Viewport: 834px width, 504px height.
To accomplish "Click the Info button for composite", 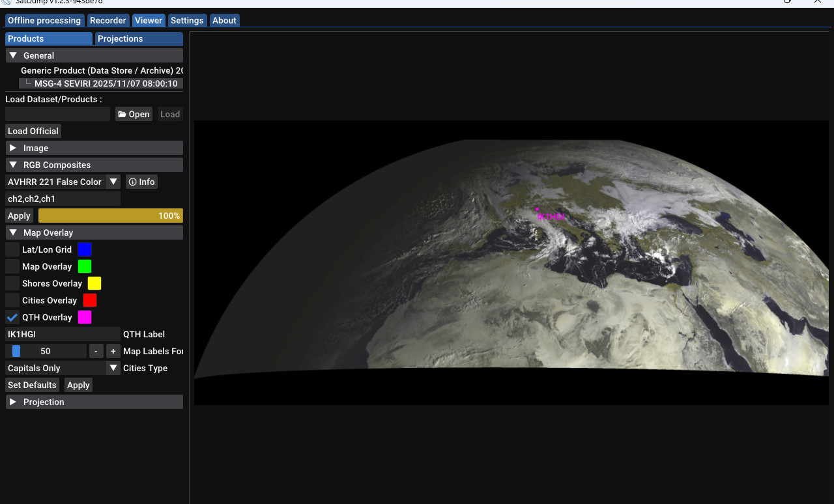I will [x=141, y=182].
